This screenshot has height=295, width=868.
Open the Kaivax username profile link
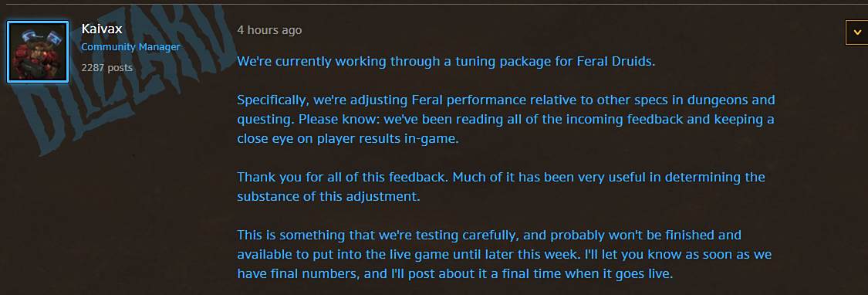(x=101, y=29)
